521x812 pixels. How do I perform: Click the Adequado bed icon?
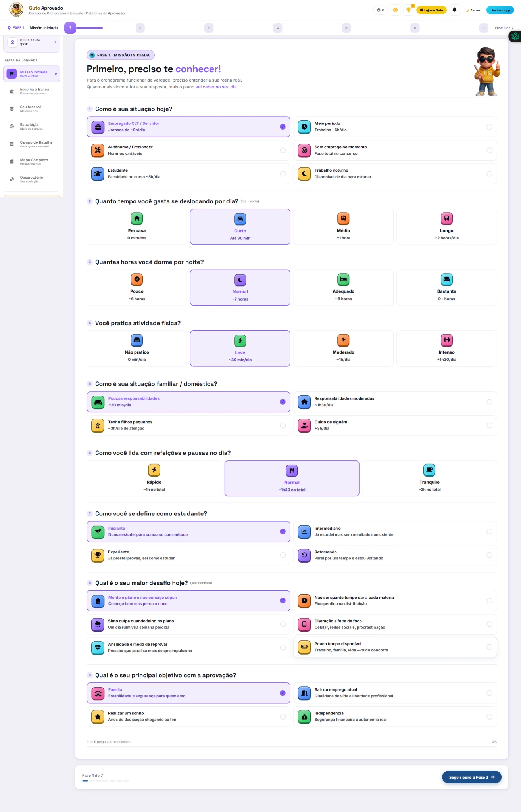point(344,280)
